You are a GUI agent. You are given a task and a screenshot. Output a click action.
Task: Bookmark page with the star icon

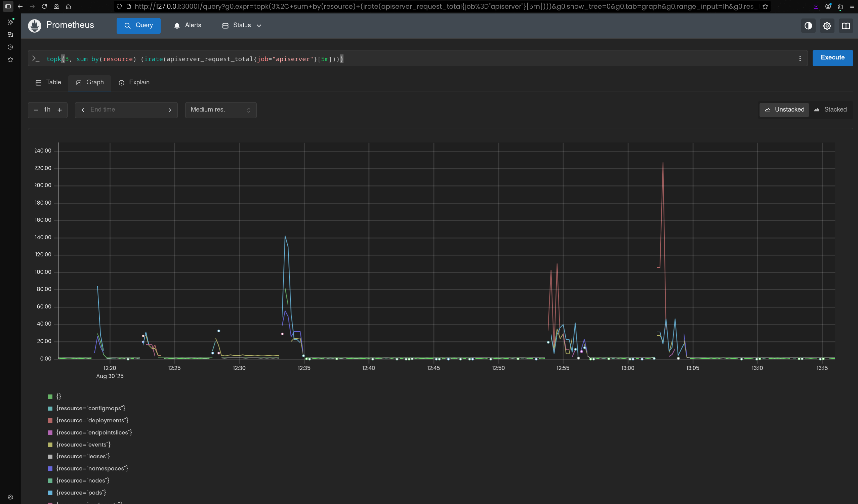pyautogui.click(x=765, y=6)
